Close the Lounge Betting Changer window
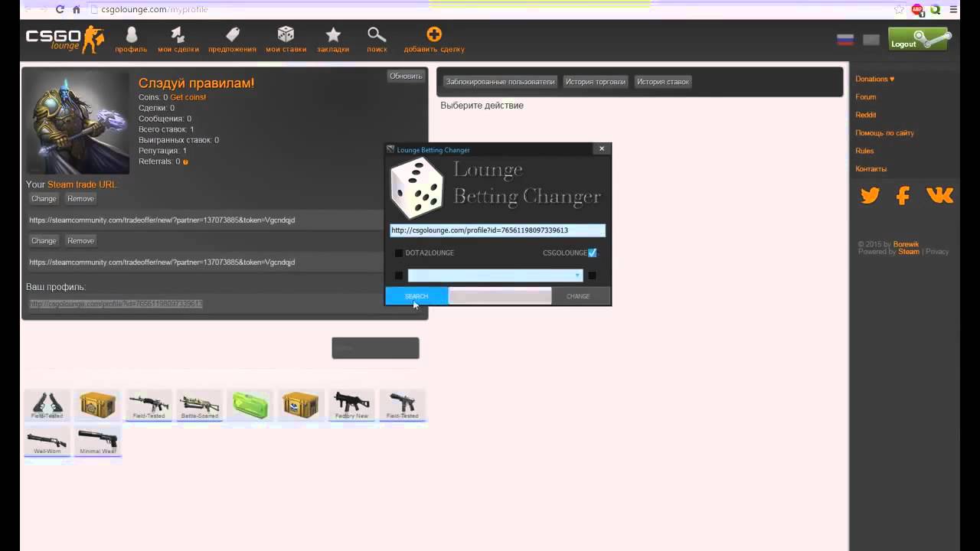 pos(602,148)
